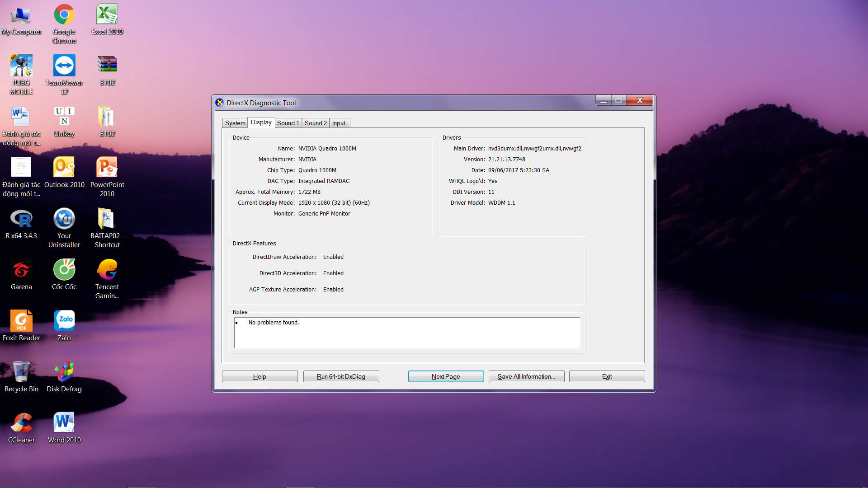Screen dimensions: 868x488
Task: Open the Sound 2 tab
Action: (x=316, y=123)
